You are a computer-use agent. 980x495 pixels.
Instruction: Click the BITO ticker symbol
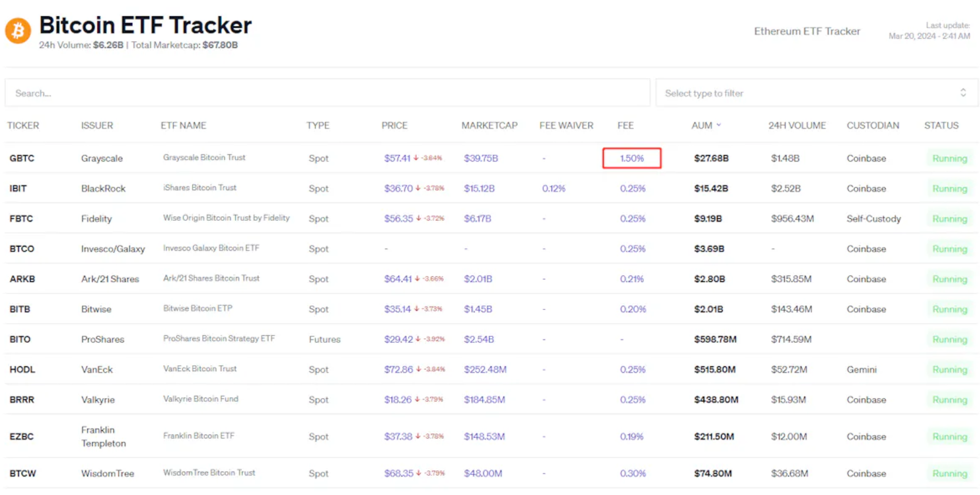pyautogui.click(x=20, y=339)
